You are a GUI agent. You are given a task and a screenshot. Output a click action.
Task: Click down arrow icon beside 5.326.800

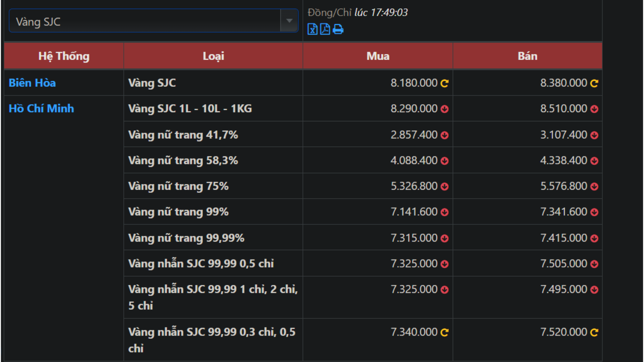pos(444,186)
